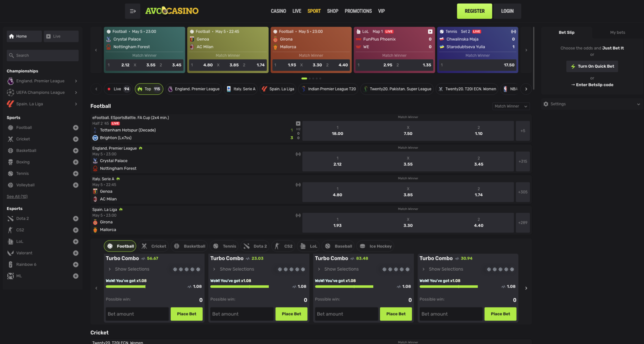Toggle Italy Serie A filter chip
This screenshot has height=344, width=644.
241,89
